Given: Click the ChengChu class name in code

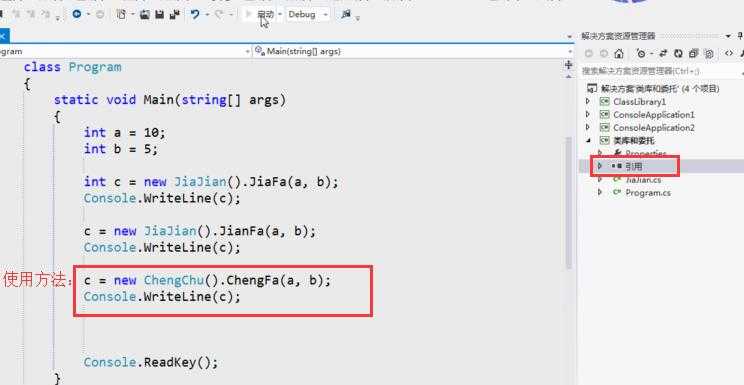Looking at the screenshot, I should click(x=174, y=280).
